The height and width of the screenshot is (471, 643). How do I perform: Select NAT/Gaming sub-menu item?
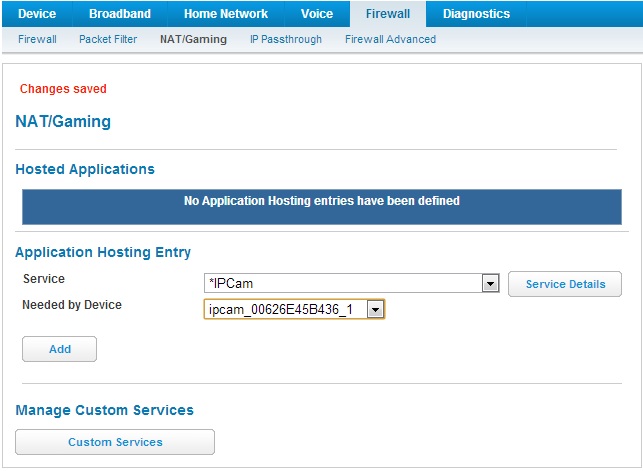coord(193,39)
